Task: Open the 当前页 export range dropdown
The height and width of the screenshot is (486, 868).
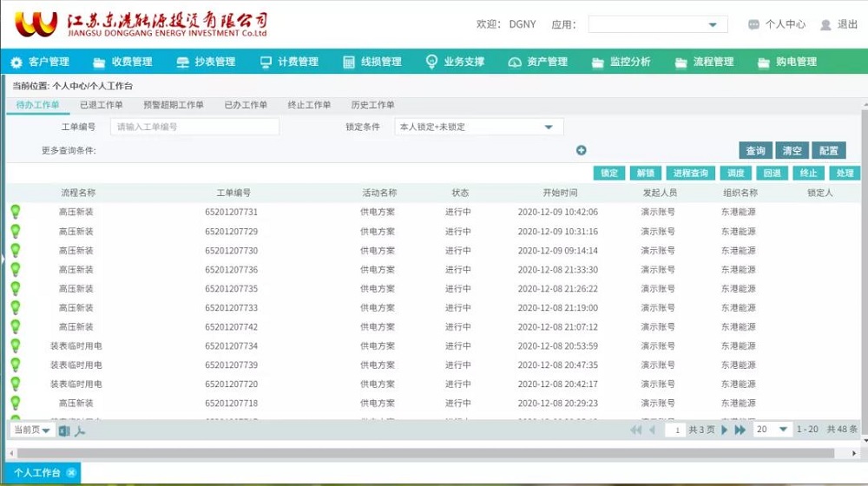Action: pyautogui.click(x=46, y=430)
